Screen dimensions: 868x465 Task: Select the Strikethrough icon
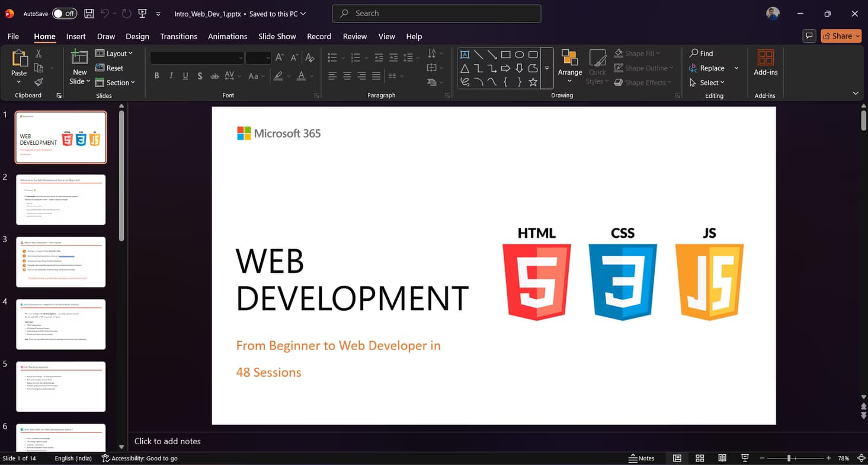214,75
